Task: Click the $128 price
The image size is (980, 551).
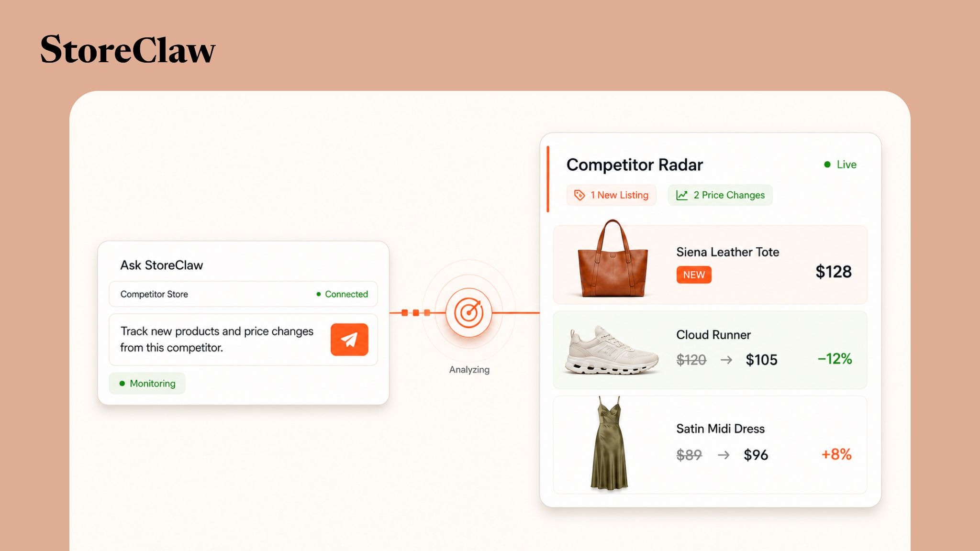Action: click(x=834, y=272)
